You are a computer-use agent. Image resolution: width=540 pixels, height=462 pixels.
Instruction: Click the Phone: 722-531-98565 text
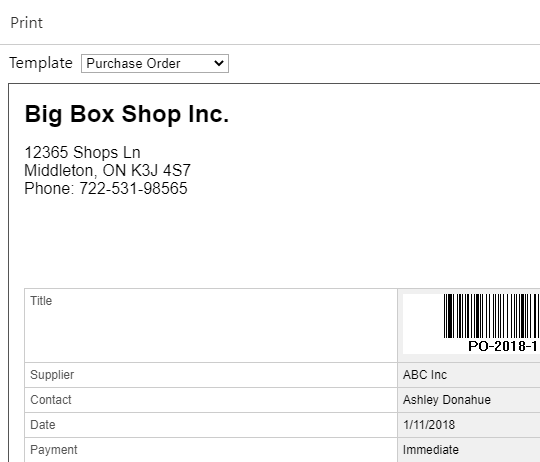pos(106,188)
